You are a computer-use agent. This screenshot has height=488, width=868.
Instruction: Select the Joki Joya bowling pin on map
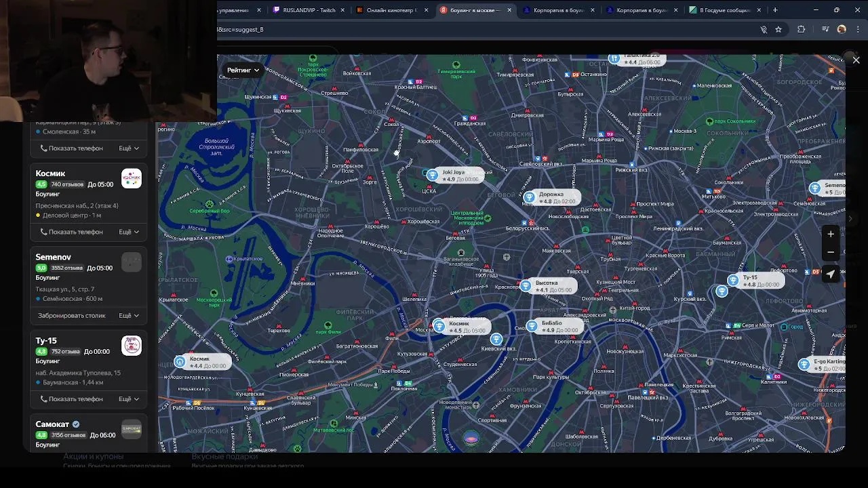(433, 176)
